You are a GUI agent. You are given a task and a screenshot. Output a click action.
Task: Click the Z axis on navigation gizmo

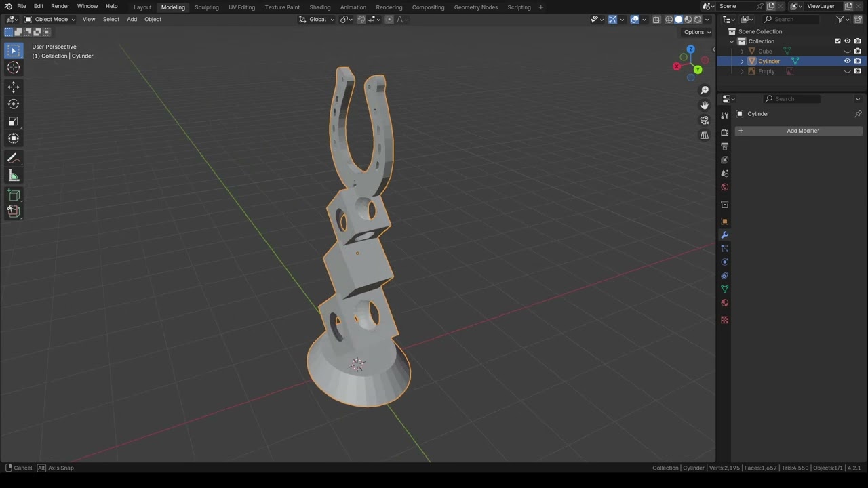click(x=690, y=49)
